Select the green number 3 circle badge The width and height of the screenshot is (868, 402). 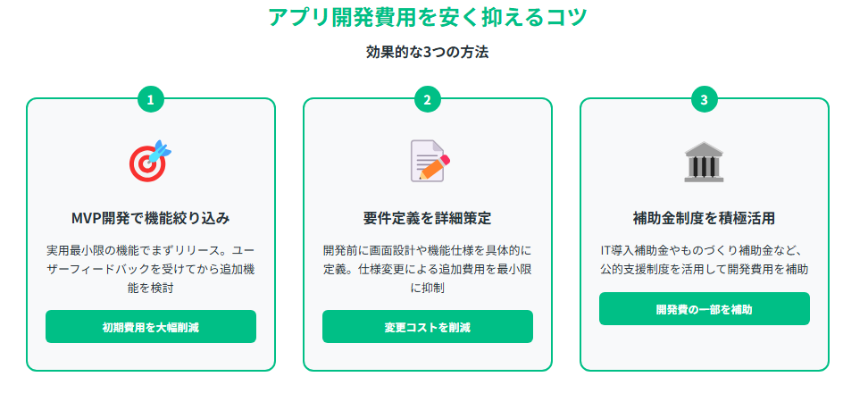pyautogui.click(x=705, y=100)
